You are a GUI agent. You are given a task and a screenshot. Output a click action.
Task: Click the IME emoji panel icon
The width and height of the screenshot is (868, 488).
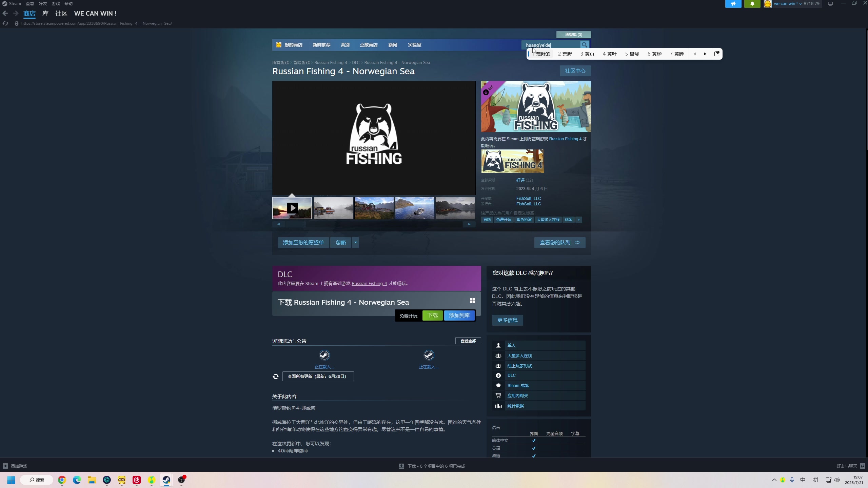[717, 54]
